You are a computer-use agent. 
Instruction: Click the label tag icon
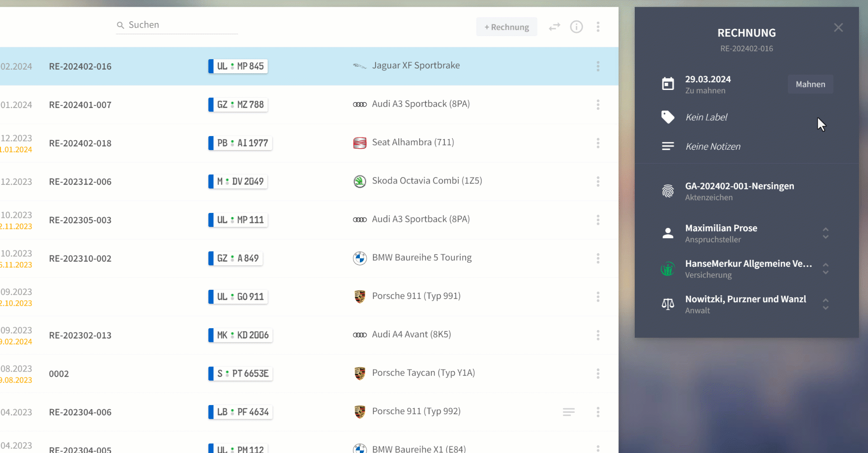[x=668, y=117]
